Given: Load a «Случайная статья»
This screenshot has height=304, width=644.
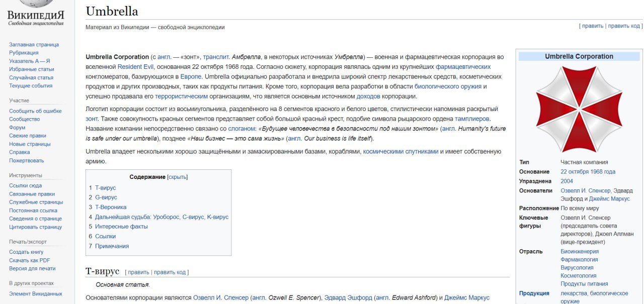Looking at the screenshot, I should click(31, 77).
